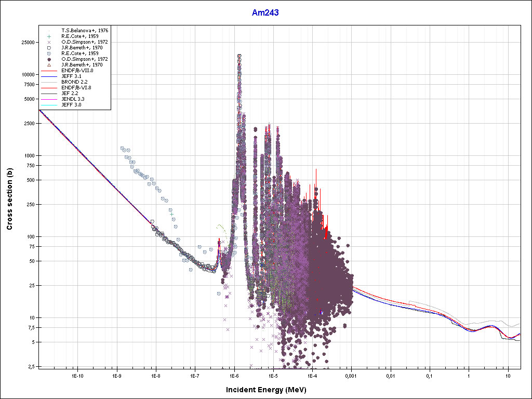Click the magenta JENDL 3.3 line swatch
The image size is (532, 399).
point(49,99)
